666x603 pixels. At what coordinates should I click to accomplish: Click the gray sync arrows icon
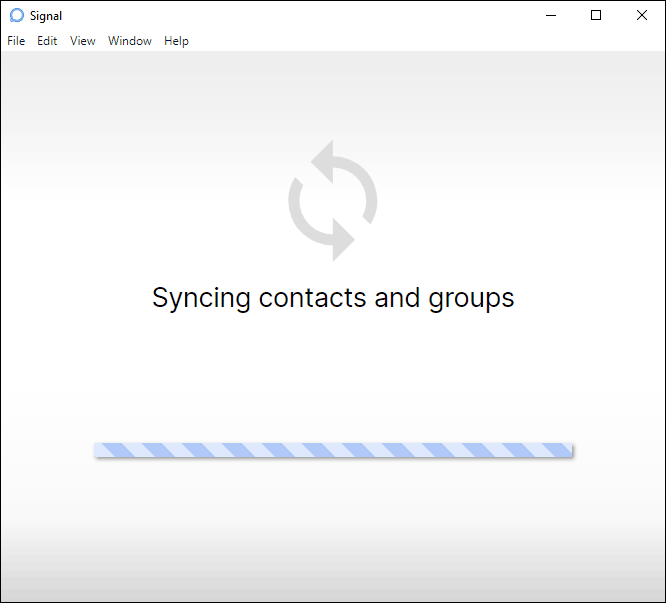pos(333,200)
